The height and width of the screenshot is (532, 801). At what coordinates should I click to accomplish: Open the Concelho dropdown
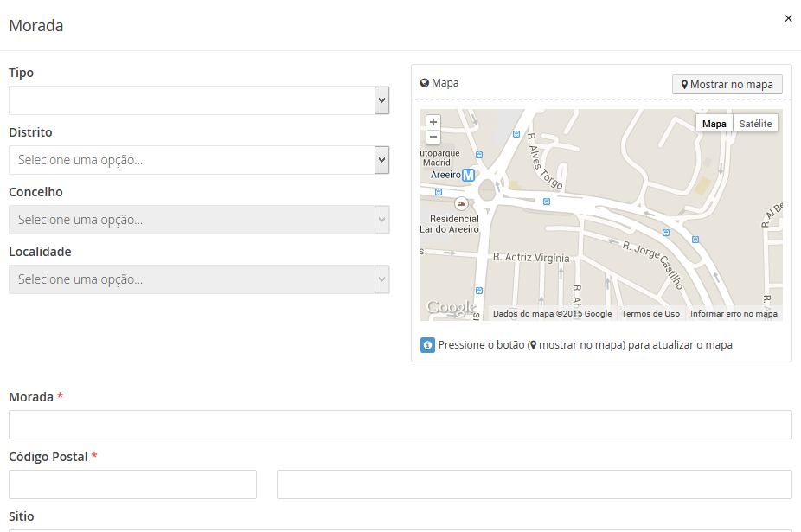199,220
